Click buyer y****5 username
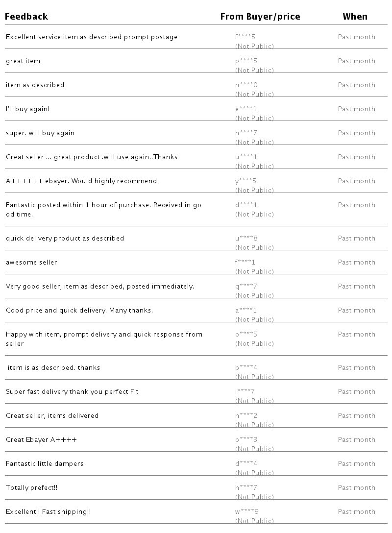 tap(246, 181)
